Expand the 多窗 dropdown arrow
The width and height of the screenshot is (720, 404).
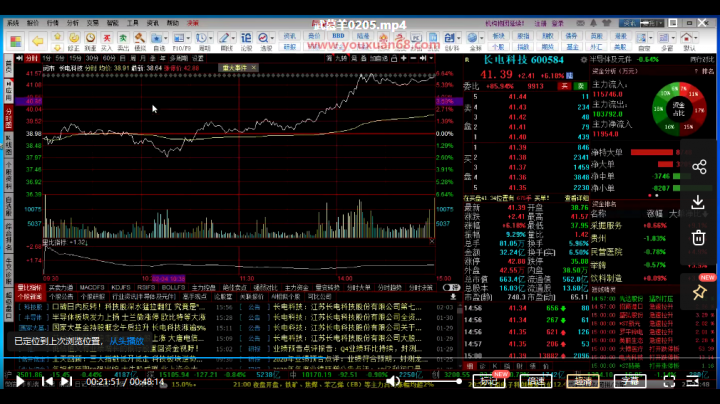[x=673, y=39]
